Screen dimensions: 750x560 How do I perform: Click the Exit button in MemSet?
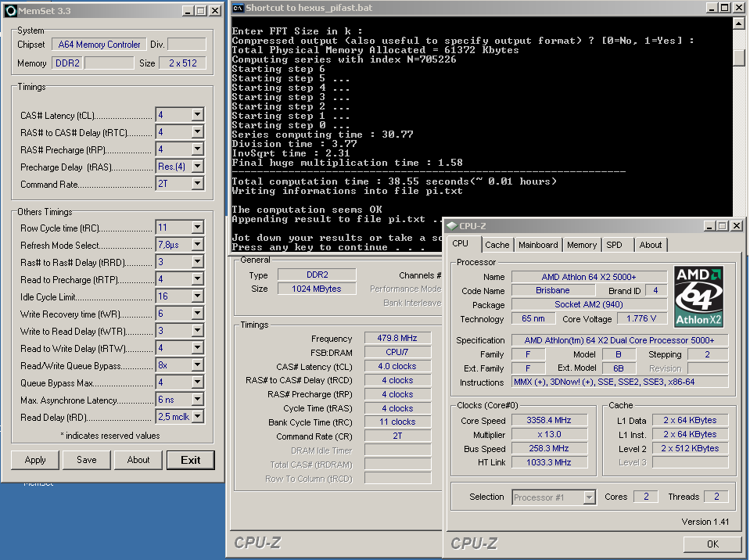tap(190, 460)
